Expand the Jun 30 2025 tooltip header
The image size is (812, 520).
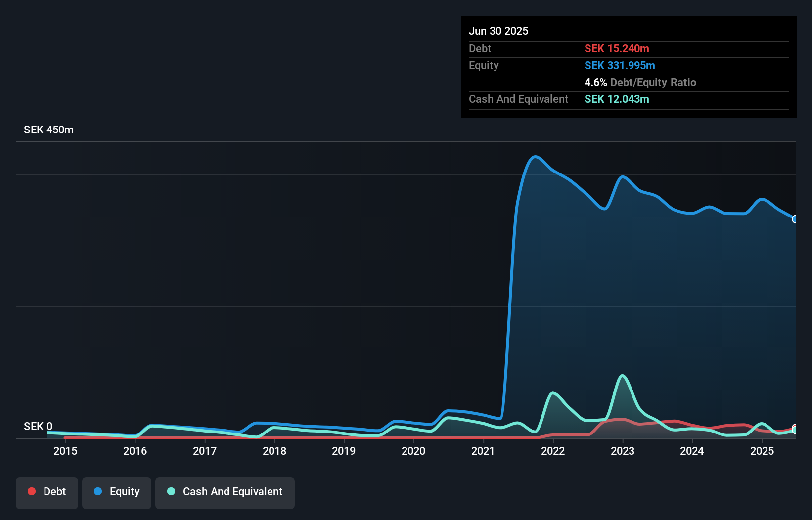tap(498, 31)
